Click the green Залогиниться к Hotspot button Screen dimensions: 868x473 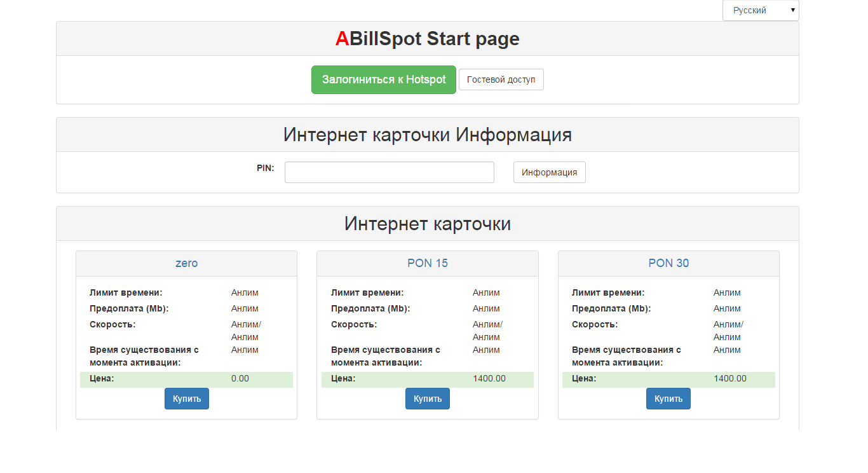[384, 80]
